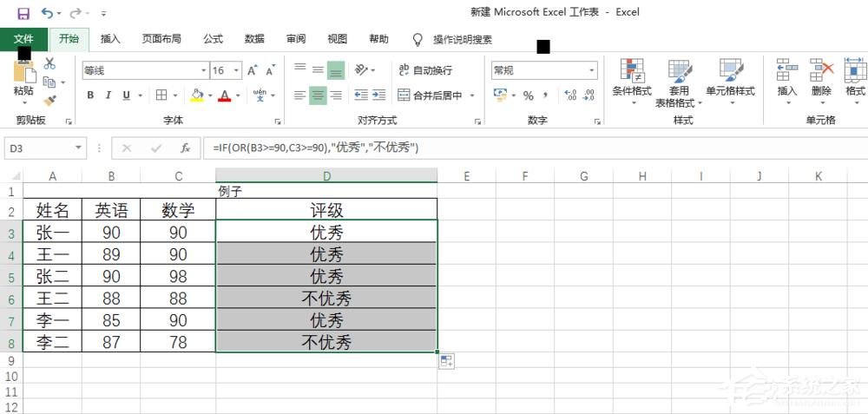Open the wén phonetic guide icon
The width and height of the screenshot is (868, 414).
click(260, 95)
